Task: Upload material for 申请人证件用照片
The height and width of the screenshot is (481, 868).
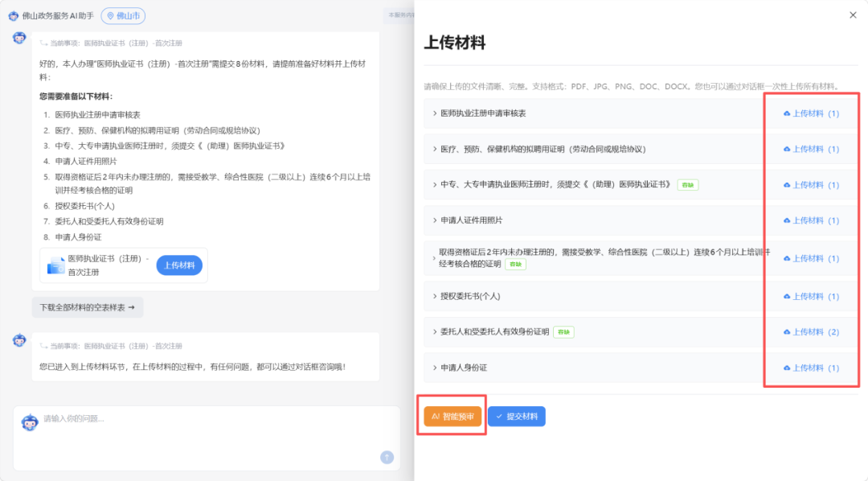Action: coord(811,220)
